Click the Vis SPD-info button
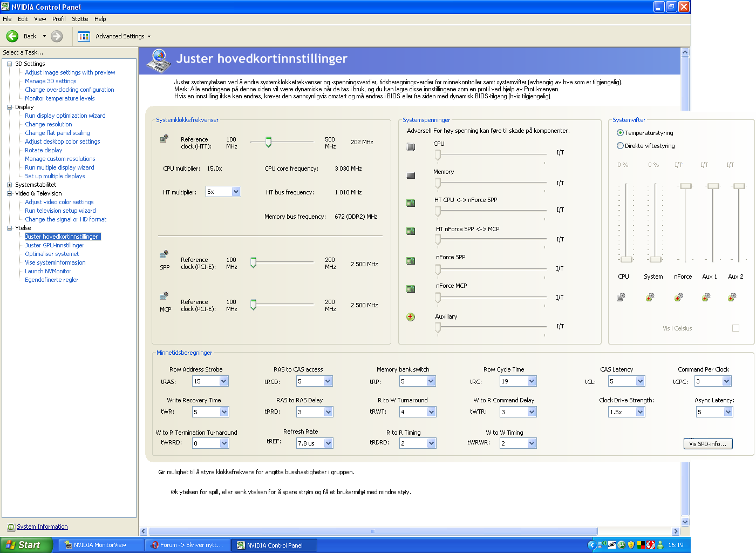The height and width of the screenshot is (553, 756). 707,444
